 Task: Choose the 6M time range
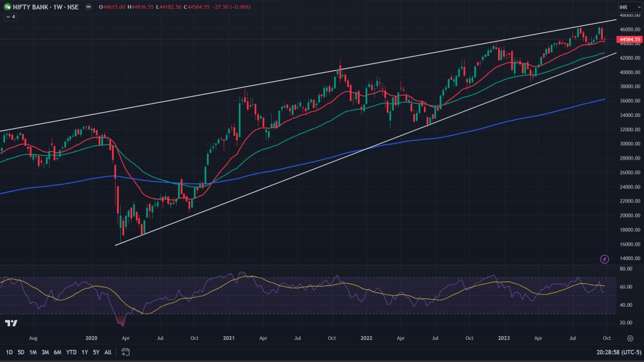(57, 352)
